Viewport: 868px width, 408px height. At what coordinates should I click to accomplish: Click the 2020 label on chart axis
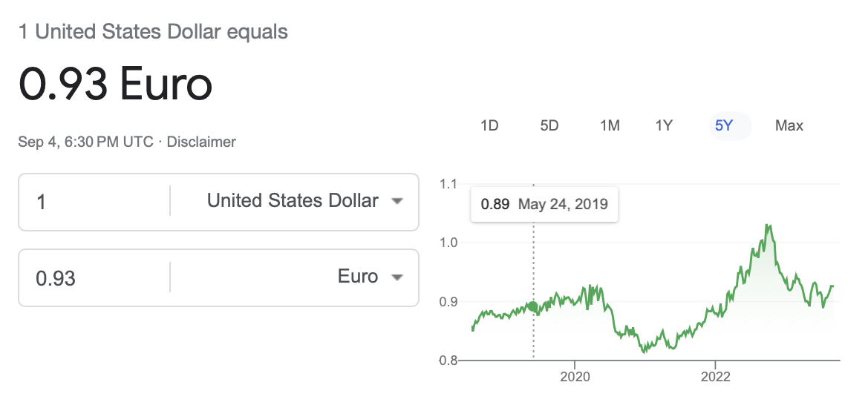pyautogui.click(x=575, y=376)
